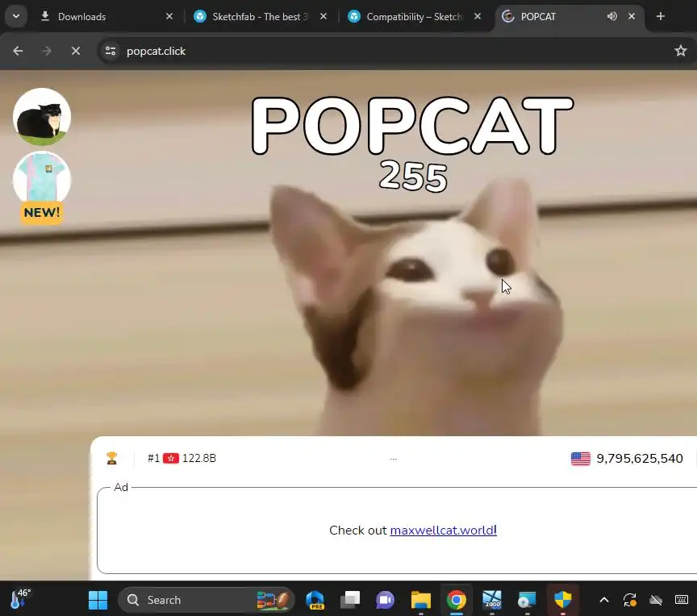The image size is (697, 616).
Task: Click the OneDrive cloud tray icon
Action: pos(656,600)
